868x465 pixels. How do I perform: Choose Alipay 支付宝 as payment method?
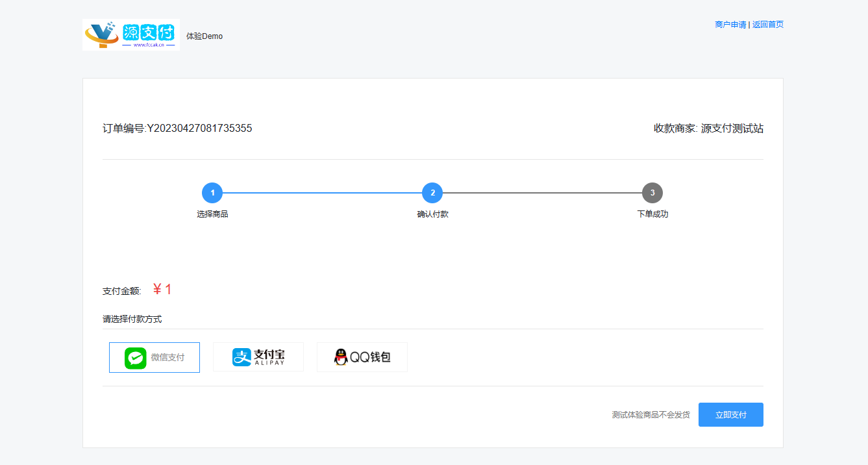pos(258,357)
